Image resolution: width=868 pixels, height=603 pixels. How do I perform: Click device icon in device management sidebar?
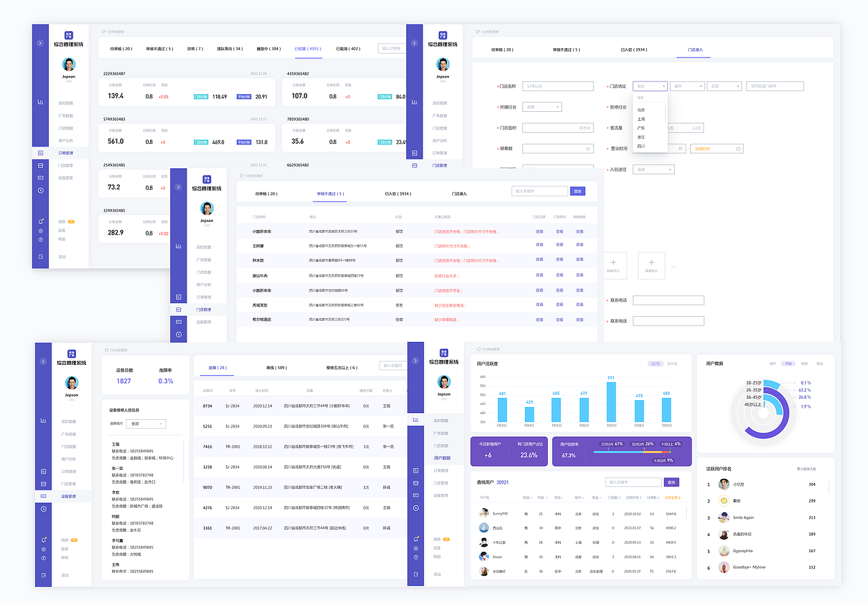tap(43, 497)
